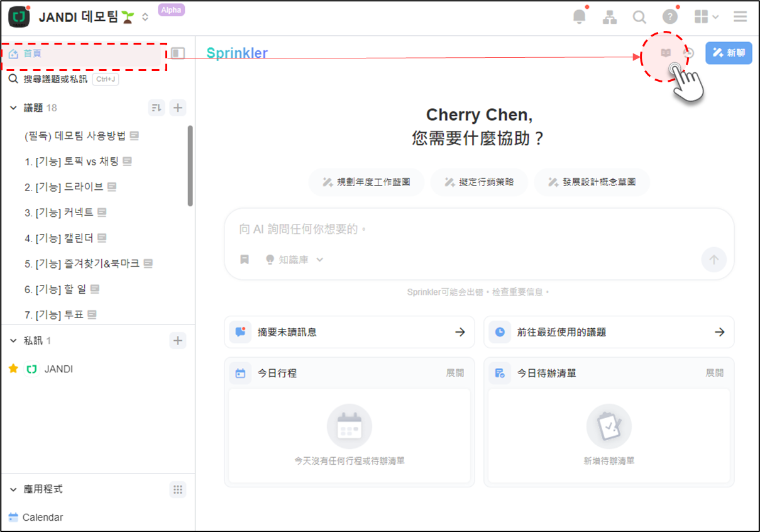Open the chat history clock icon
Viewport: 760px width, 532px height.
pyautogui.click(x=689, y=53)
